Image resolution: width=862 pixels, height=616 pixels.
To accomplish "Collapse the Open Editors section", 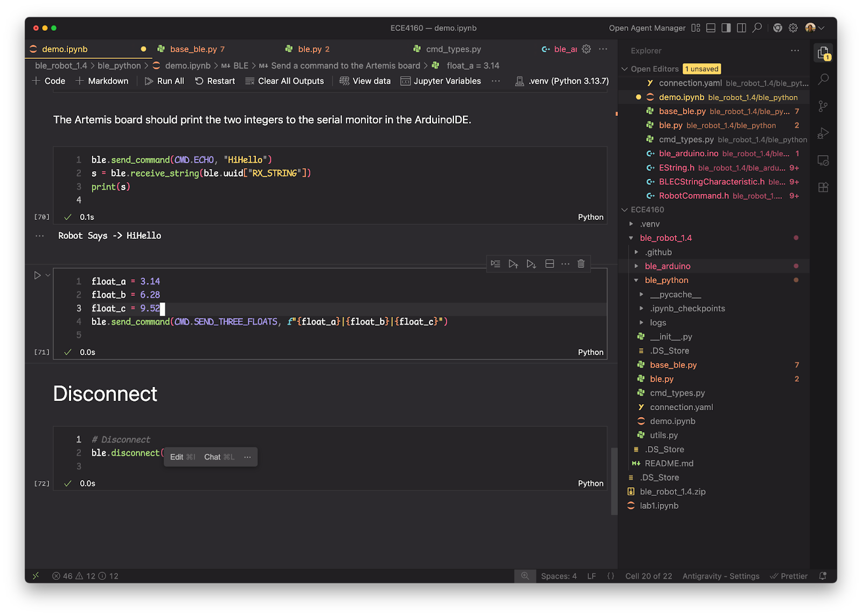I will click(x=625, y=69).
